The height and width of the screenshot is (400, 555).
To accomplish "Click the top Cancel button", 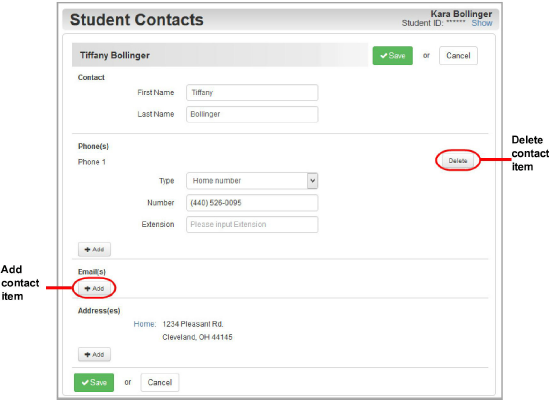I will point(458,56).
